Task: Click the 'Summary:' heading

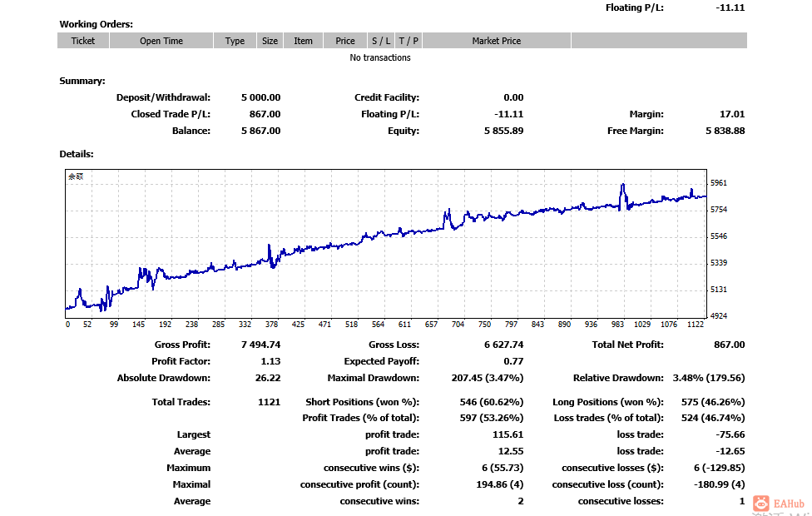Action: click(82, 81)
